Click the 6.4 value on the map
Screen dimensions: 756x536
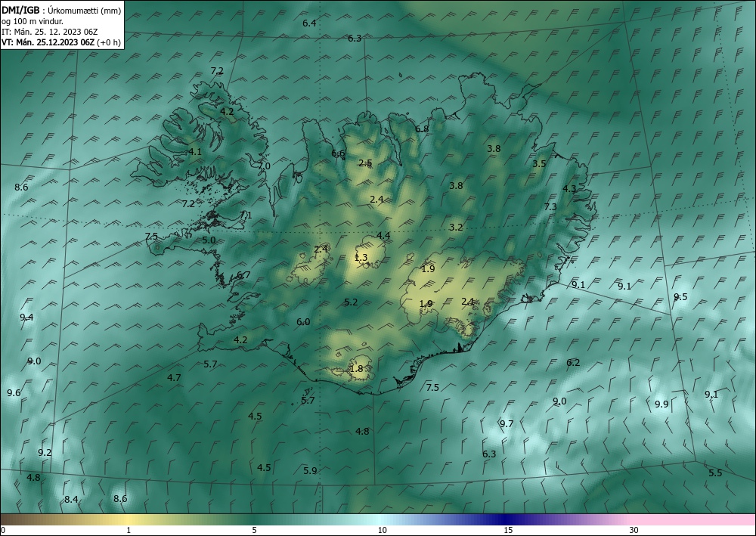point(309,23)
